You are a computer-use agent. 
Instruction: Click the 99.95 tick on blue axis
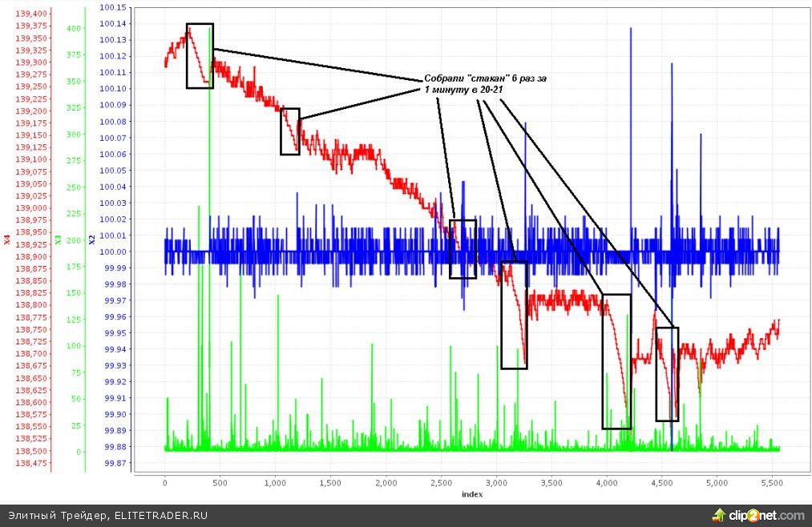115,333
